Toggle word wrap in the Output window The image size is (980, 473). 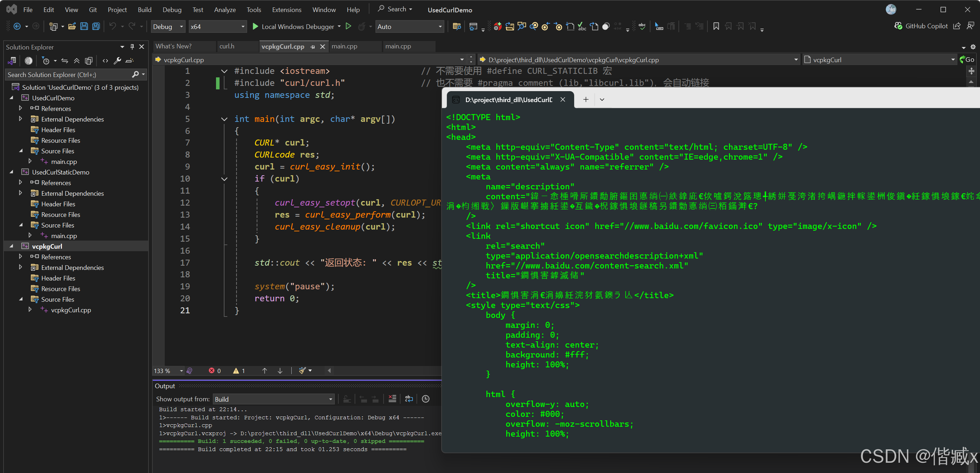click(x=409, y=399)
